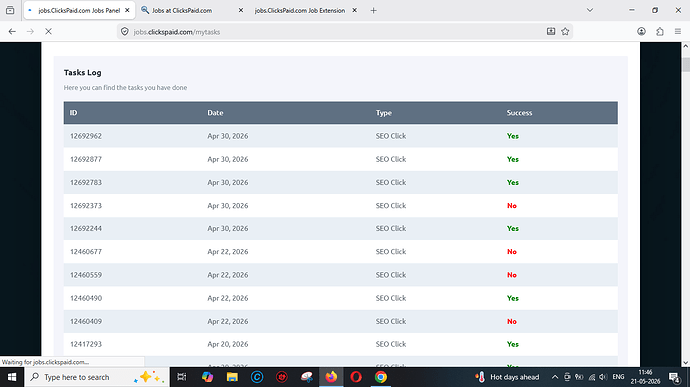Click the ENG language indicator
The width and height of the screenshot is (690, 387).
(x=618, y=377)
